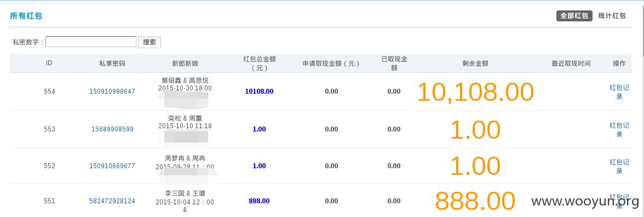The height and width of the screenshot is (217, 644).
Task: Click couple name 李三国 & 王璐
Action: click(x=185, y=193)
